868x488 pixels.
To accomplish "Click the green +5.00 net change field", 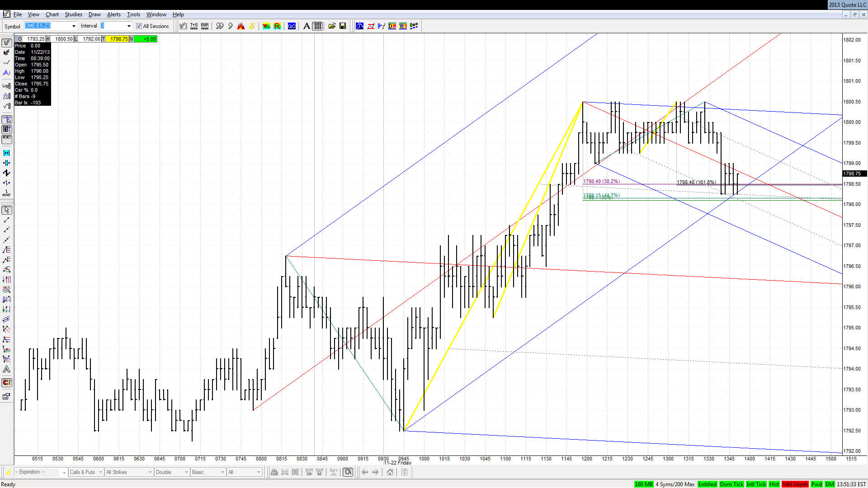I will tap(145, 39).
